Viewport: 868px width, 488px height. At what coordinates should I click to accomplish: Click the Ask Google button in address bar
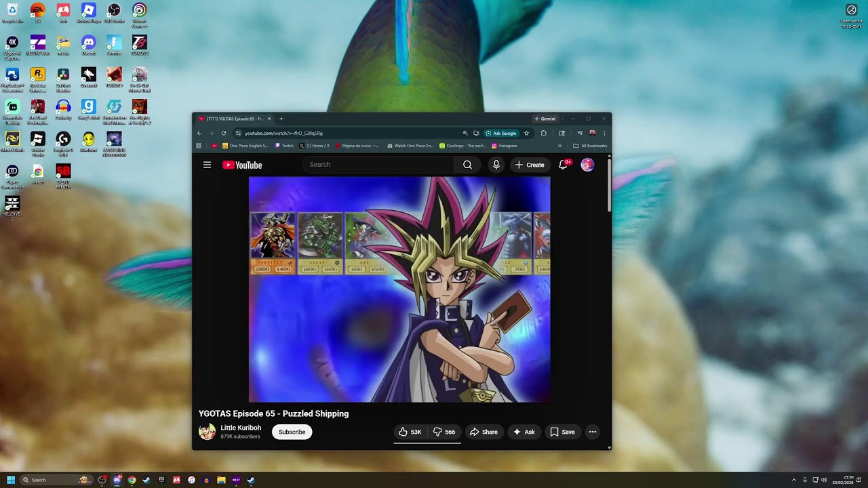501,133
